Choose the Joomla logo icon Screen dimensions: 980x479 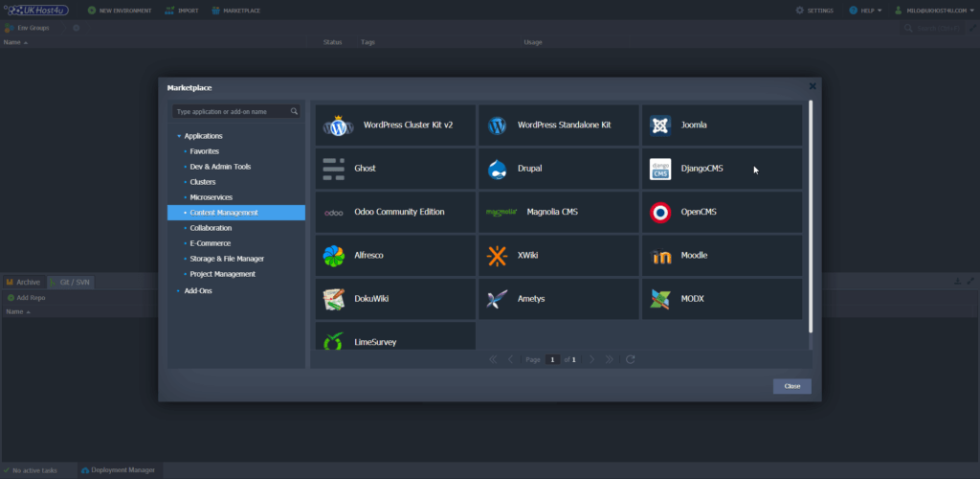660,125
